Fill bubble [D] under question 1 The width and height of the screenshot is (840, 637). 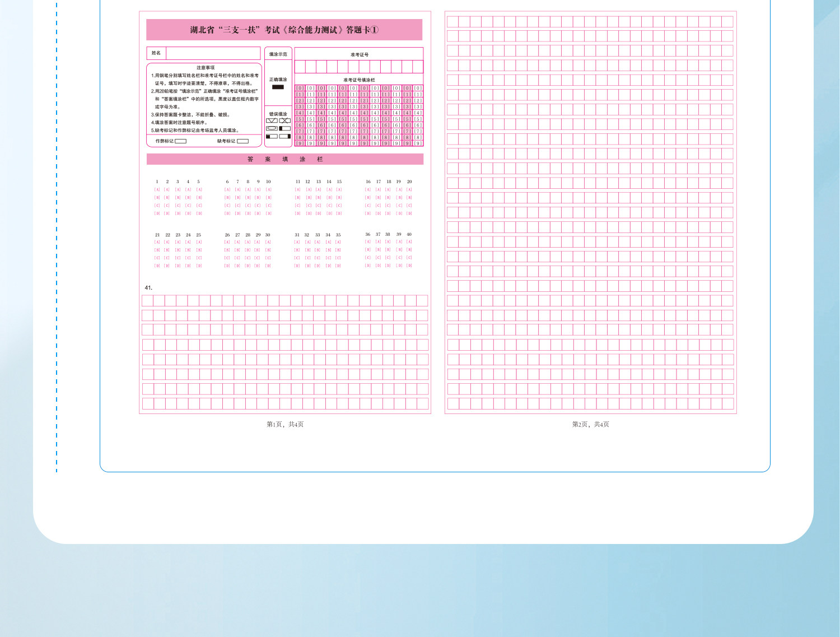[157, 213]
